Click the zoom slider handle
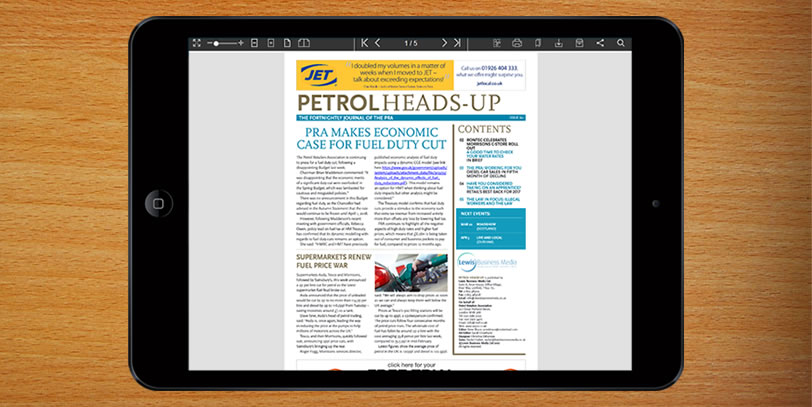Screen dimensions: 812x407 point(216,43)
